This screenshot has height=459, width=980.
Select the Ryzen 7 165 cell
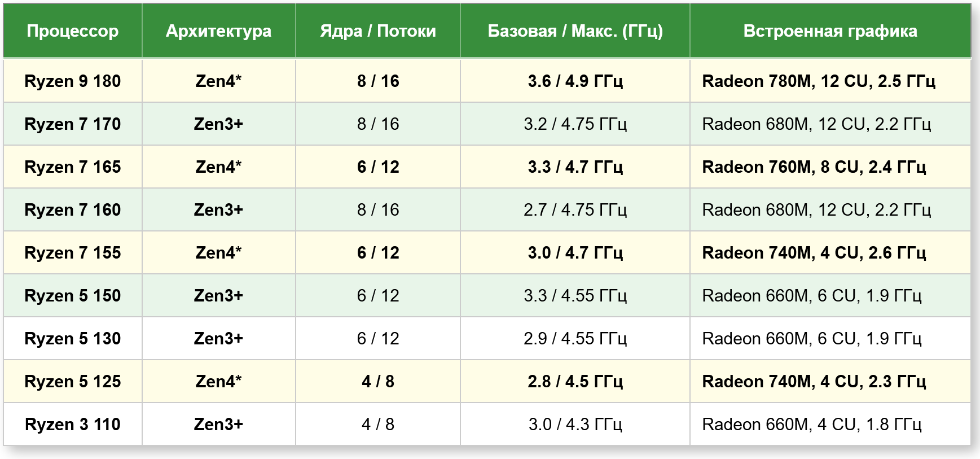[73, 167]
